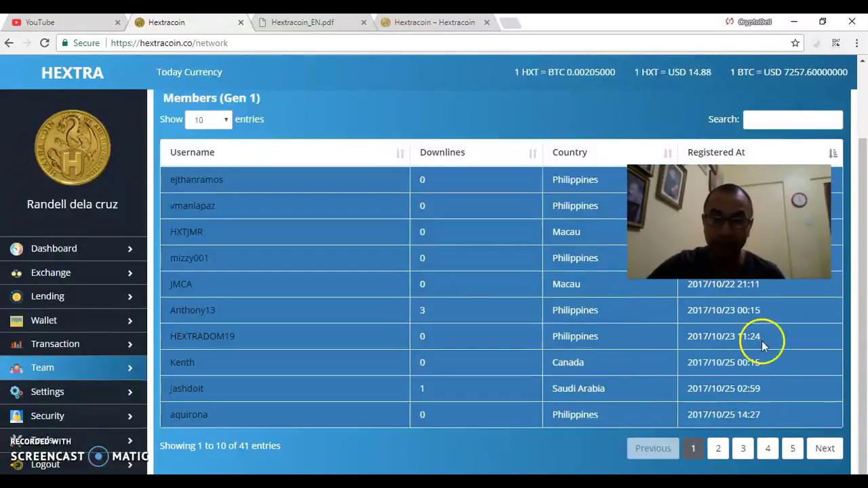Expand the Transaction menu chevron
This screenshot has height=488, width=868.
130,344
